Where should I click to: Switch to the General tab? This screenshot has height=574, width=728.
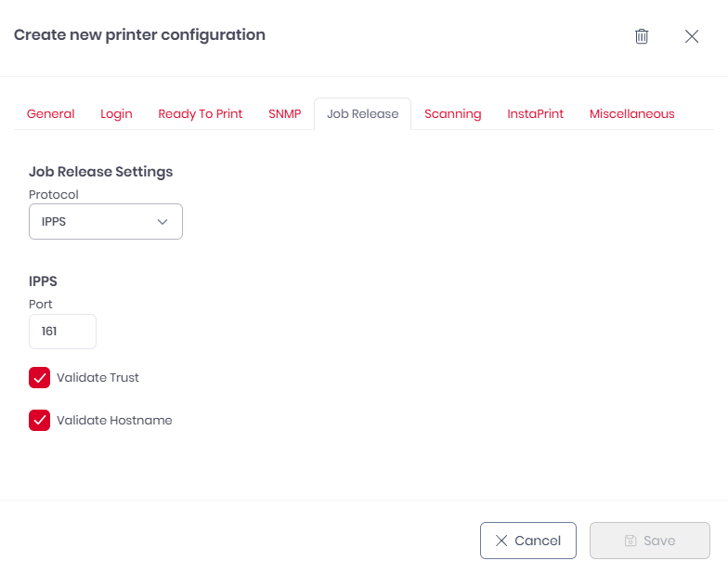click(50, 114)
